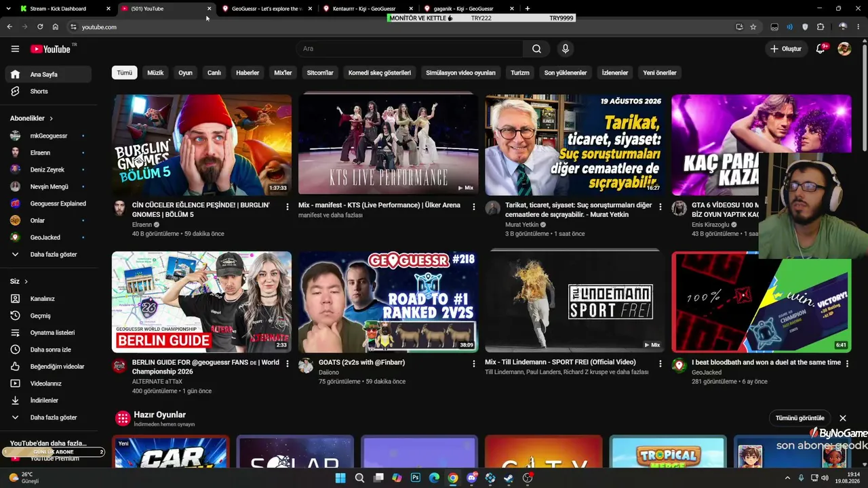Bookmark this page with the star icon

753,27
